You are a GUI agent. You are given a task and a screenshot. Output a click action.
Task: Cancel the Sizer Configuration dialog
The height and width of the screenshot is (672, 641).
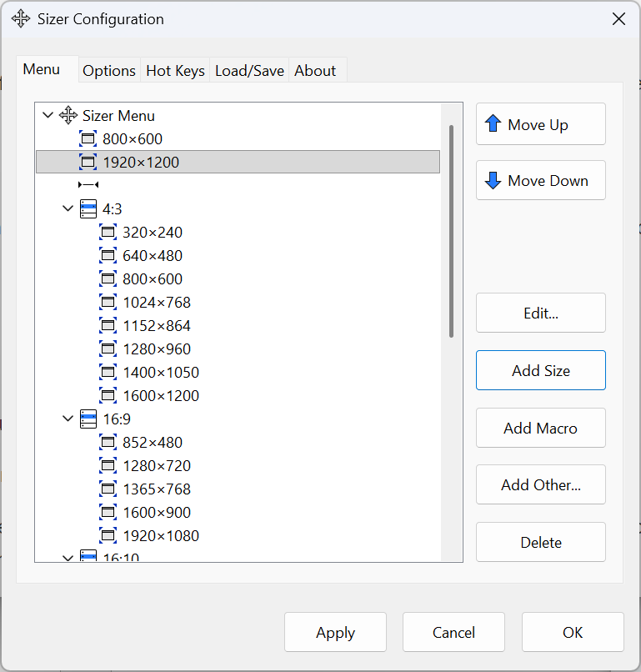click(x=453, y=632)
